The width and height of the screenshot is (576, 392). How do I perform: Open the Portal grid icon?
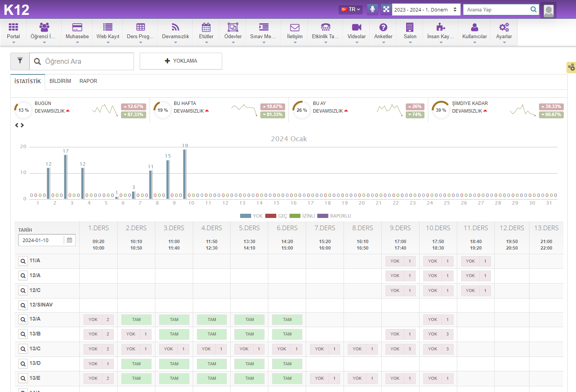click(x=13, y=27)
